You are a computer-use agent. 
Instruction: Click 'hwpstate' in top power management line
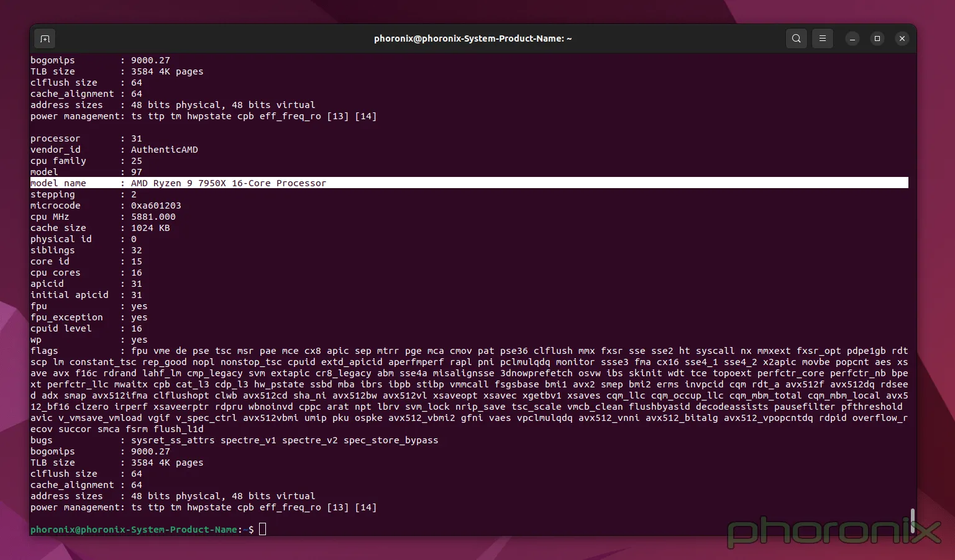click(209, 116)
